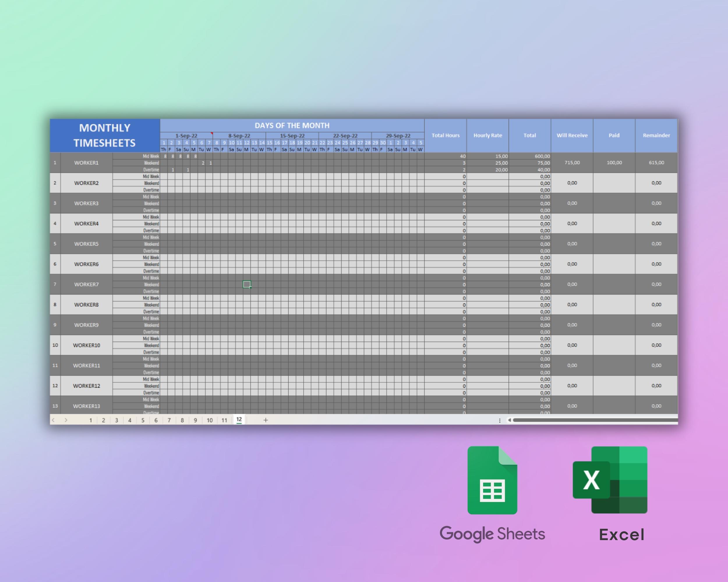The width and height of the screenshot is (728, 582).
Task: Switch to sheet tab 5
Action: 143,420
